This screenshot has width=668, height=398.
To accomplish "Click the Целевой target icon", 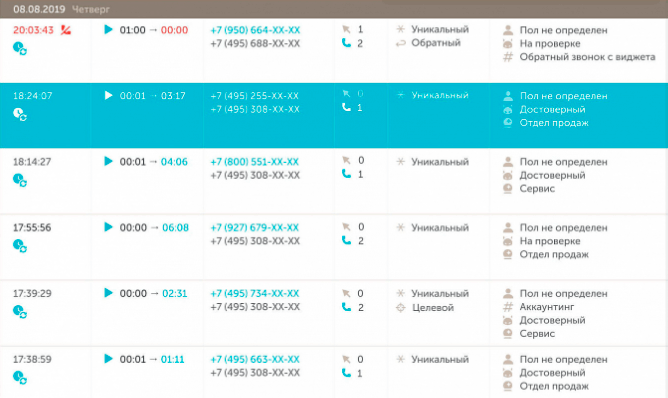I will coord(400,307).
